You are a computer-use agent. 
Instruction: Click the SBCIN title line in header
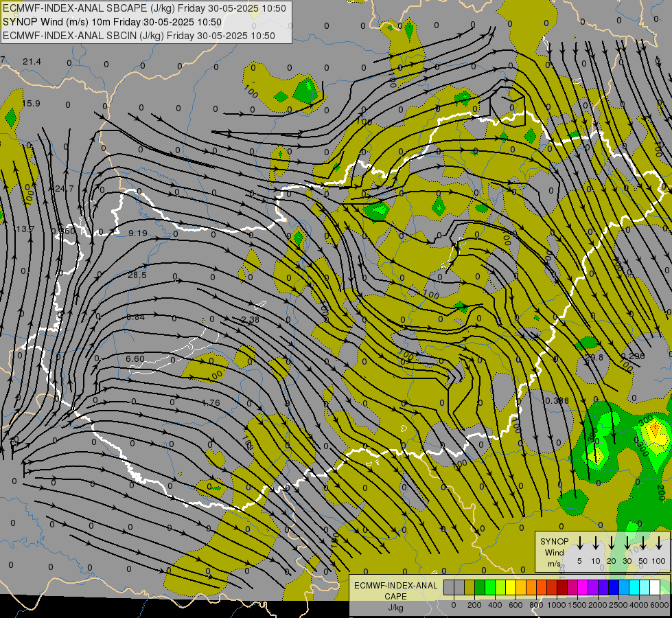[139, 36]
